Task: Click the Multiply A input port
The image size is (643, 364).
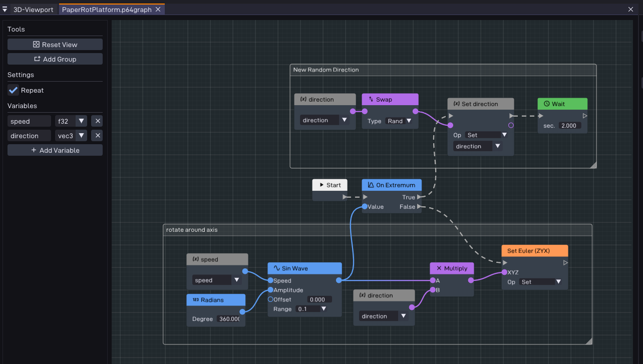Action: (433, 280)
